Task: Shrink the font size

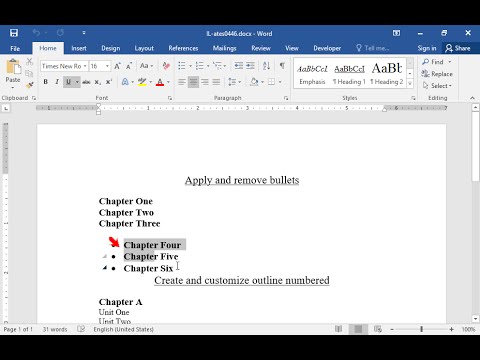Action: (x=129, y=66)
